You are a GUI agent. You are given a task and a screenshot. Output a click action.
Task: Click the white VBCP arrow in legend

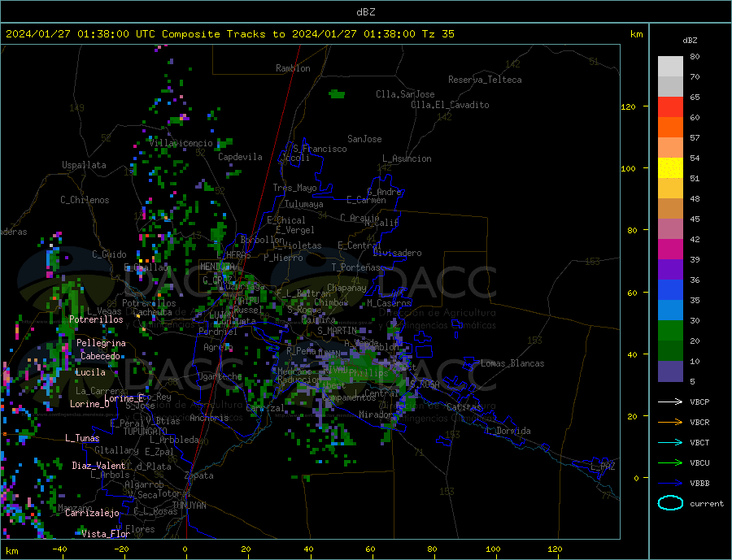coord(670,402)
